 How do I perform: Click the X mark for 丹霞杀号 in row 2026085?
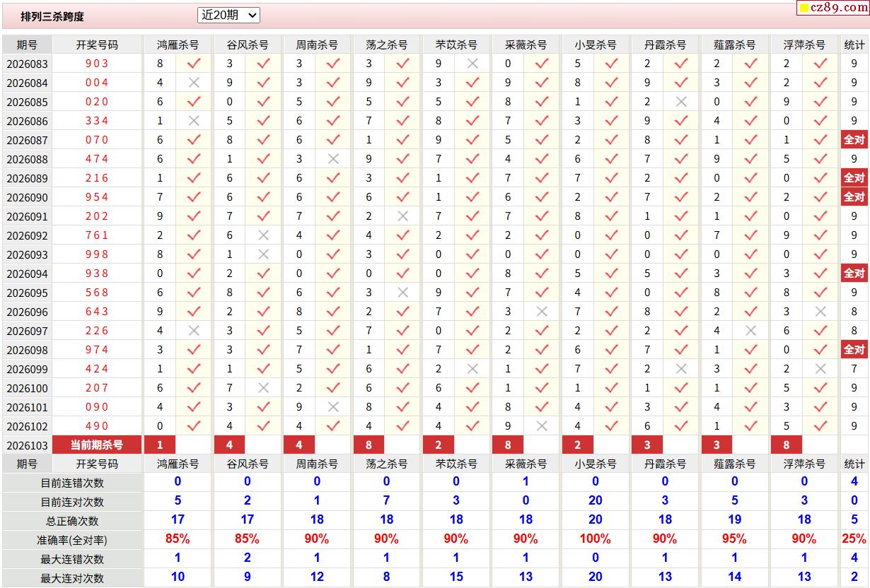[681, 102]
